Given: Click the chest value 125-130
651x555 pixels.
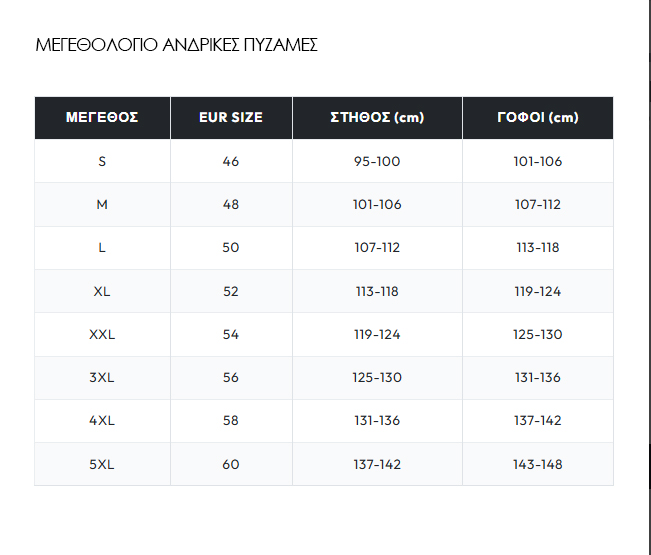Looking at the screenshot, I should [x=377, y=377].
